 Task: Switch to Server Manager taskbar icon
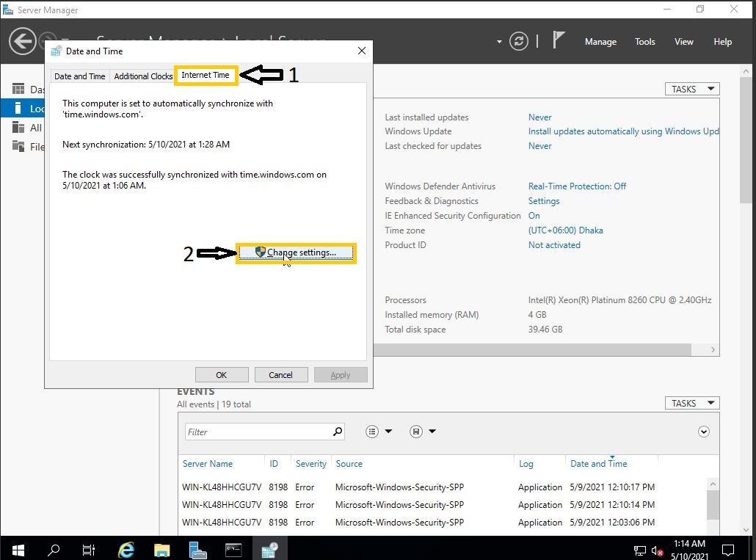(x=197, y=550)
